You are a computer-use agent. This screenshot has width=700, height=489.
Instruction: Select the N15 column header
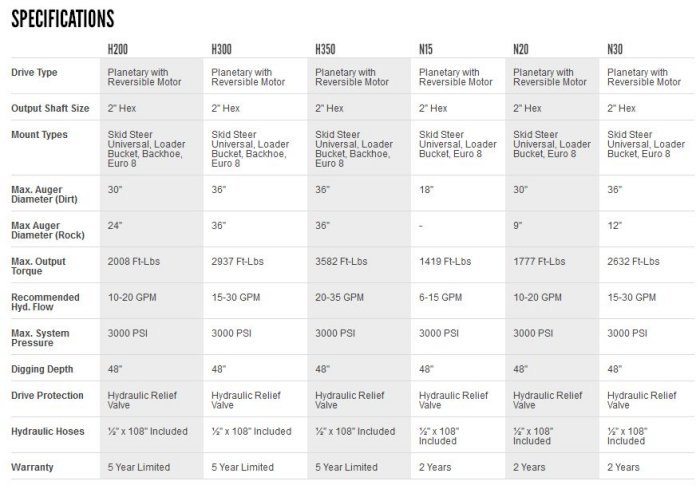pyautogui.click(x=426, y=49)
